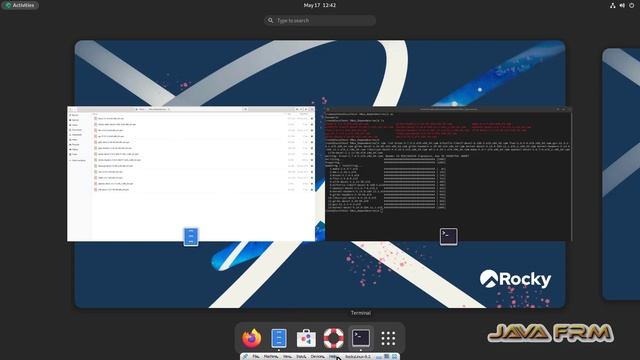The height and width of the screenshot is (360, 640).
Task: Click the minimize icon on the VirtualBox mini toolbar
Action: click(x=379, y=357)
